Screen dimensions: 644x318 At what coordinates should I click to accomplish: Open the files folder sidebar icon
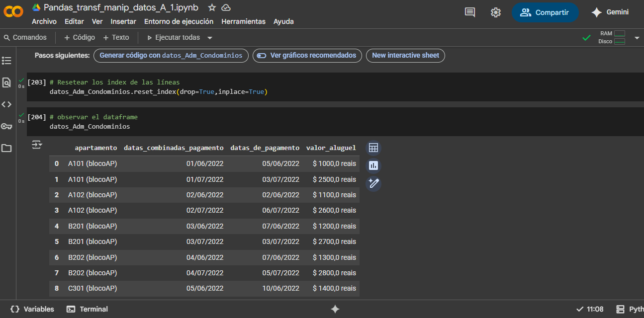tap(6, 148)
